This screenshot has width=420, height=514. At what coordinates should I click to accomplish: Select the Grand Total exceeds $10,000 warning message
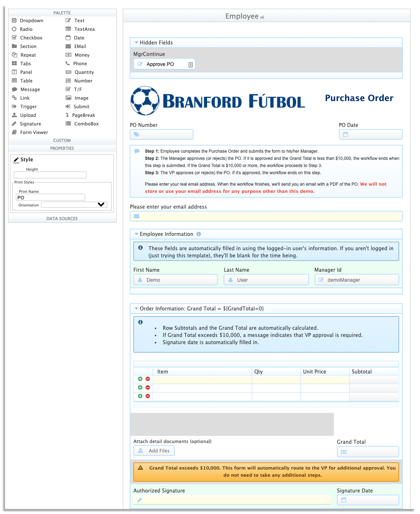click(x=266, y=472)
